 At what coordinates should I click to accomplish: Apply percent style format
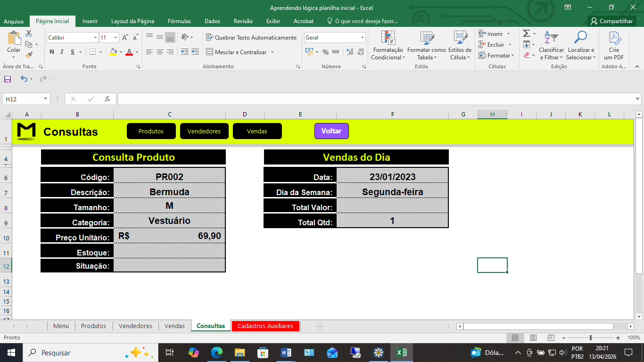coord(325,52)
